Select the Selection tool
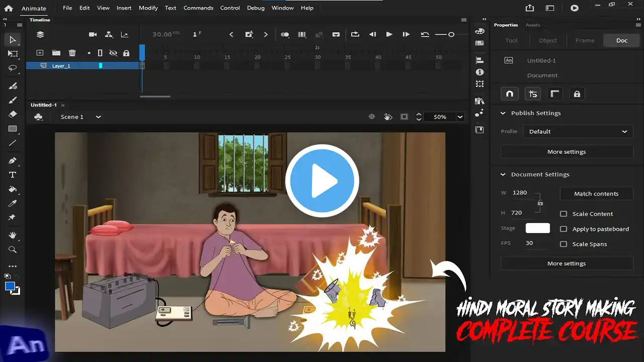644x362 pixels. click(x=13, y=40)
